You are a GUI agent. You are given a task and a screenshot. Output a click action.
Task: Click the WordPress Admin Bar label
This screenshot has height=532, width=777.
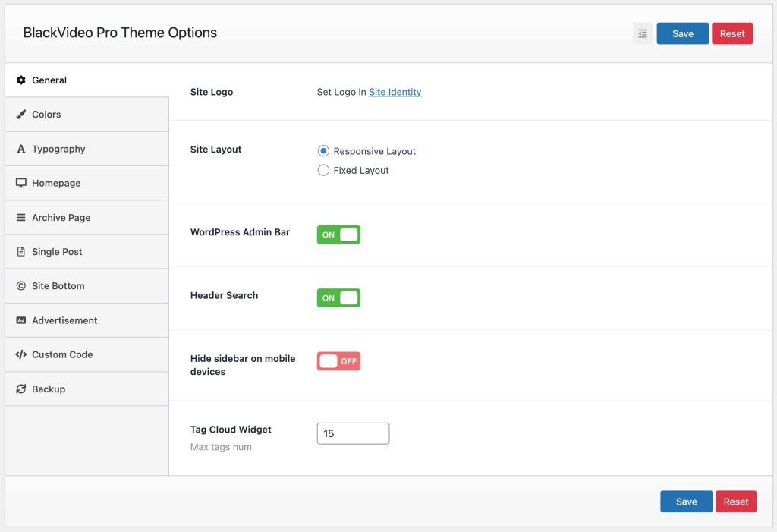240,232
